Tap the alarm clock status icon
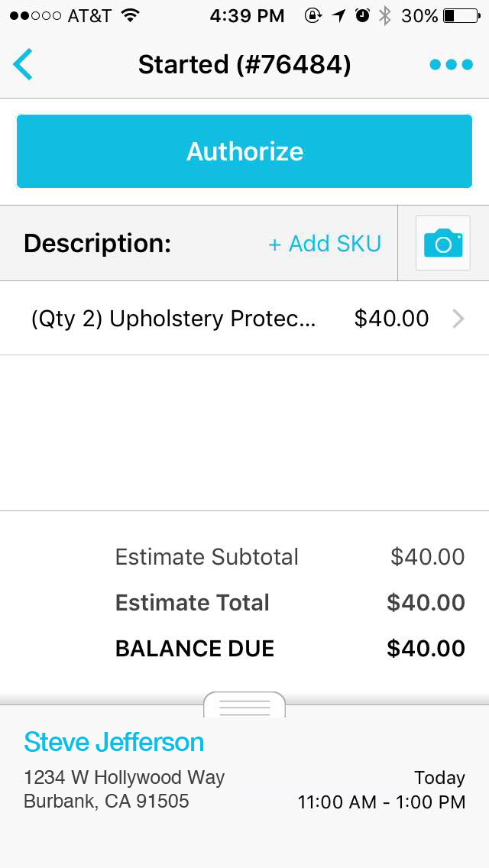489x868 pixels. tap(363, 15)
